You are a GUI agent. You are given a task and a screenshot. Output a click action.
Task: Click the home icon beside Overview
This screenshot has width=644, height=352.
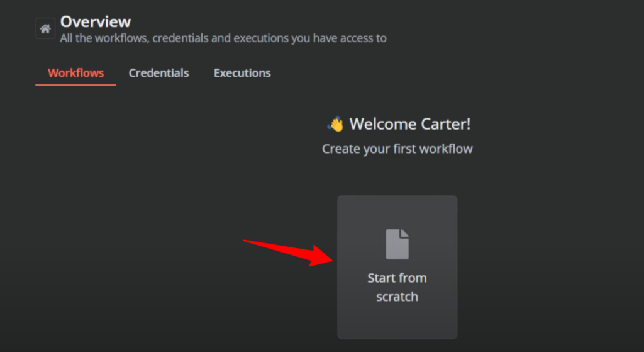pos(45,28)
